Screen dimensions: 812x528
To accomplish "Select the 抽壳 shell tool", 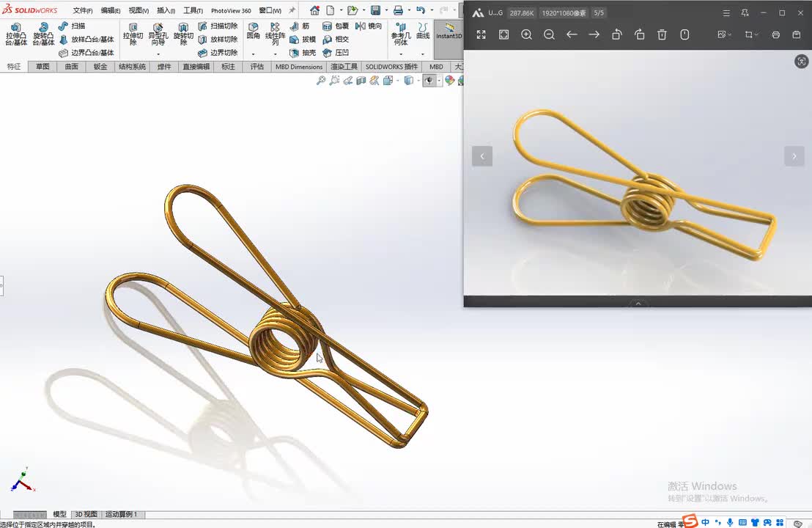I will (303, 53).
